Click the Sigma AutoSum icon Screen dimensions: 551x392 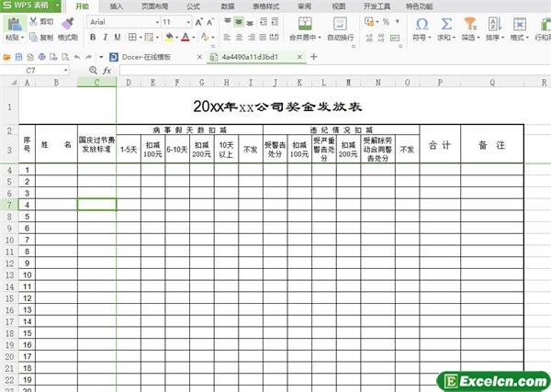(446, 24)
